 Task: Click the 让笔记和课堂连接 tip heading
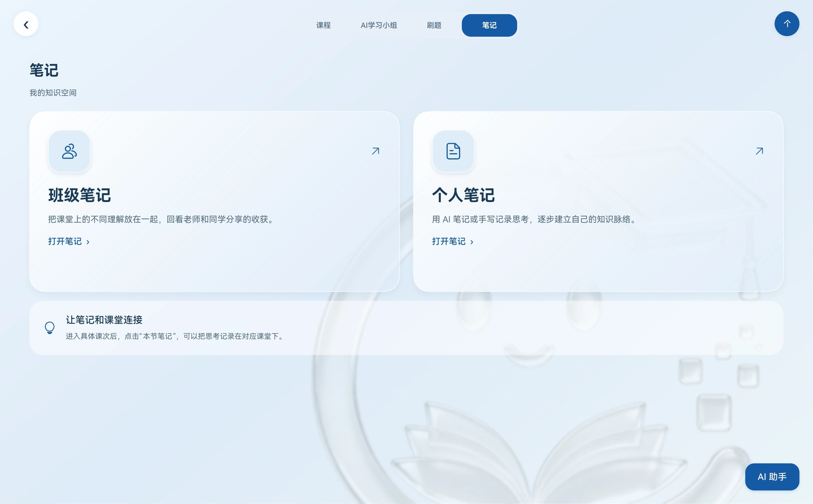(104, 320)
